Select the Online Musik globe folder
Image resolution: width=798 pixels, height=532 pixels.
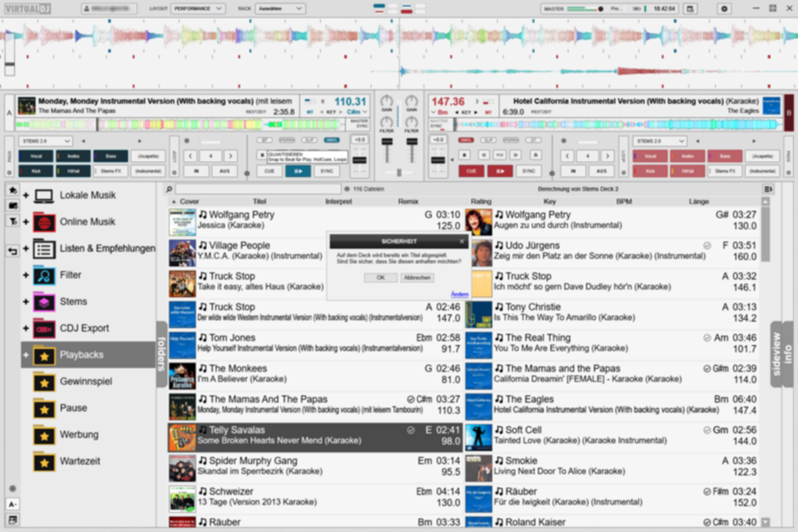tap(44, 222)
